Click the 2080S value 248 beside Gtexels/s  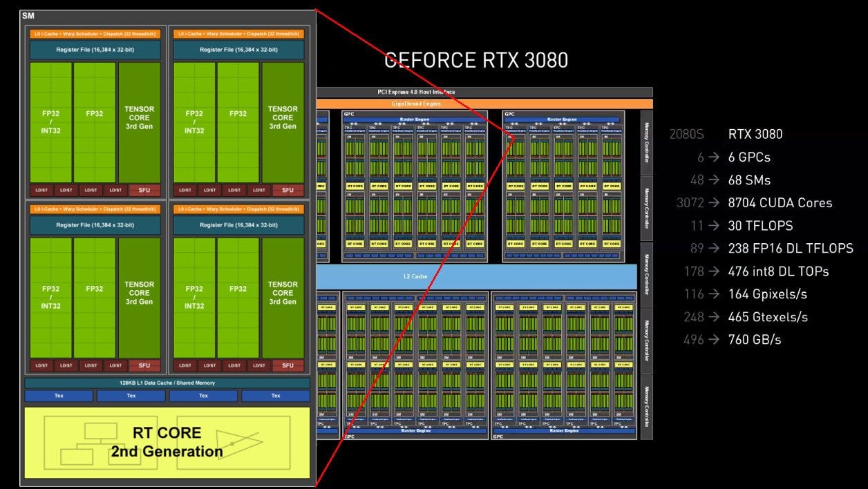[692, 316]
